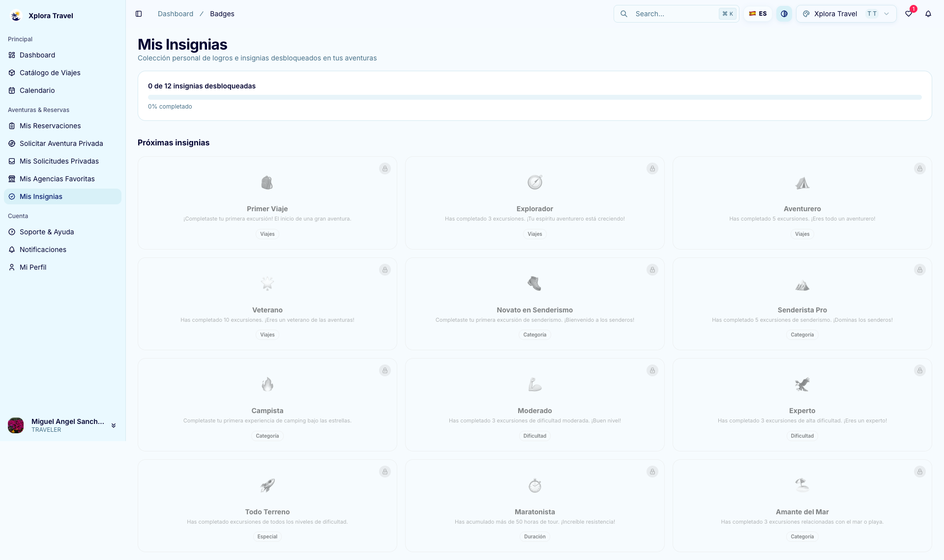Click the favorites heart icon in header
This screenshot has width=944, height=560.
909,14
